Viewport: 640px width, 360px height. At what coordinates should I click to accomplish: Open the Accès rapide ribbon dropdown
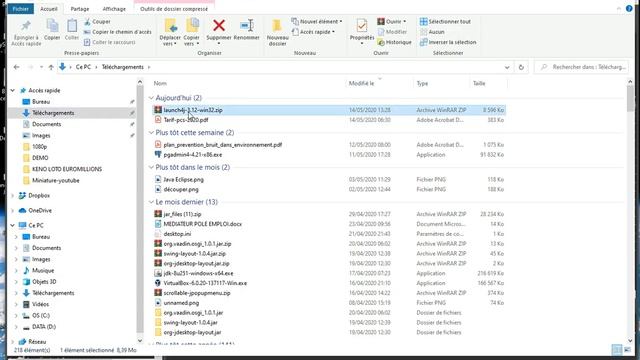tap(313, 32)
